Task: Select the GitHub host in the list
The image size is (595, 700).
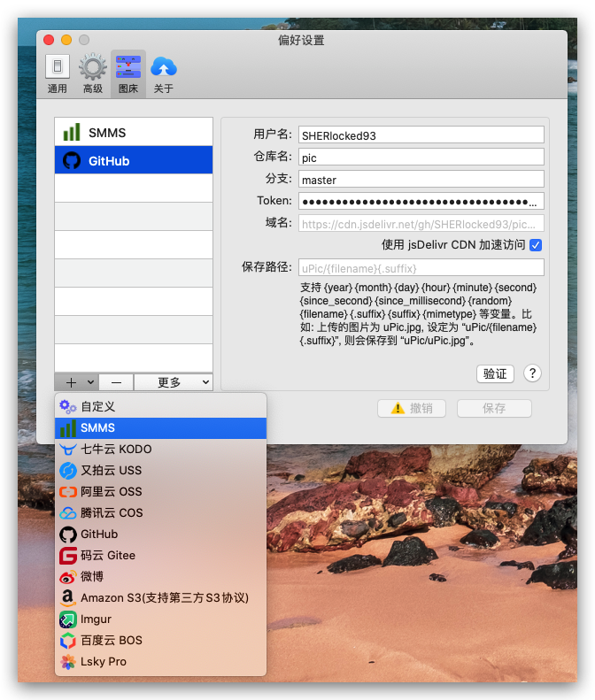Action: click(x=134, y=160)
